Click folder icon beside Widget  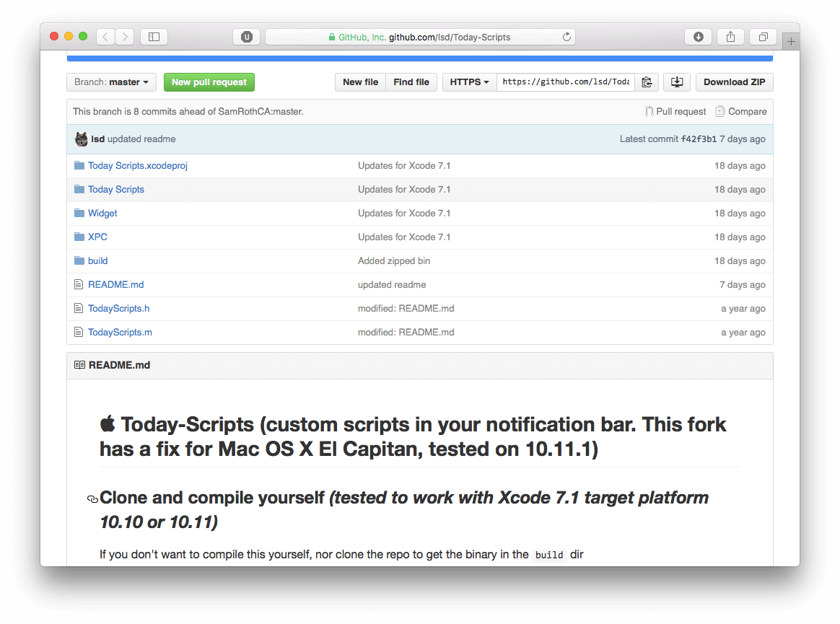pyautogui.click(x=79, y=213)
